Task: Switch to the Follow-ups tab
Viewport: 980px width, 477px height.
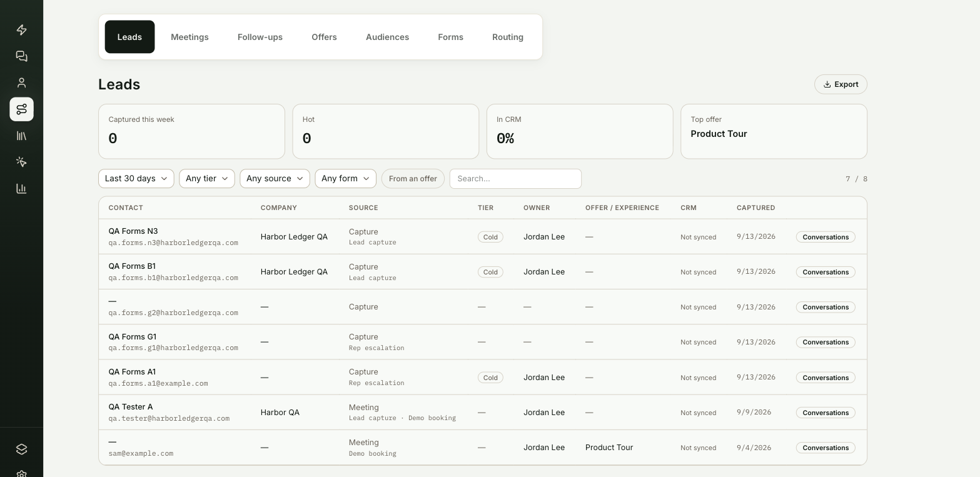Action: click(260, 37)
